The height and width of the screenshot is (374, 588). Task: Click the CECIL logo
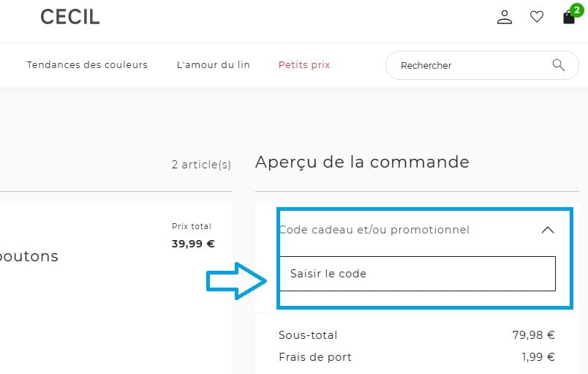point(70,17)
